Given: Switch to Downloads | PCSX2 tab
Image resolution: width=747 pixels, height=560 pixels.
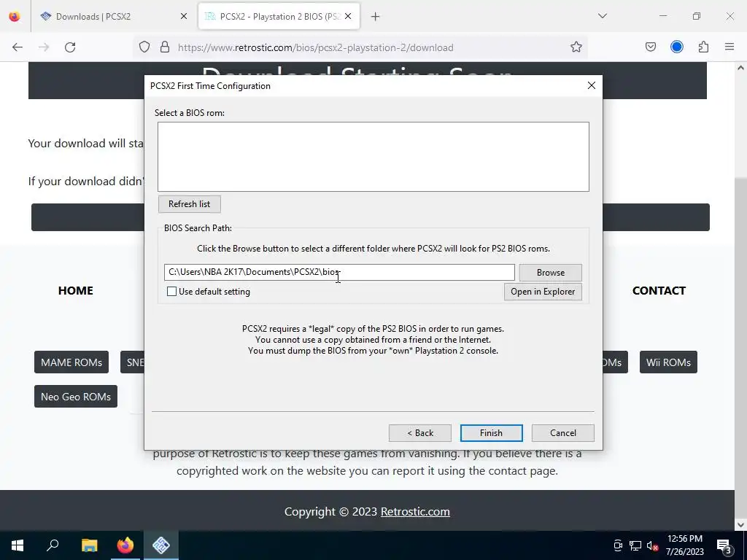Looking at the screenshot, I should [115, 16].
